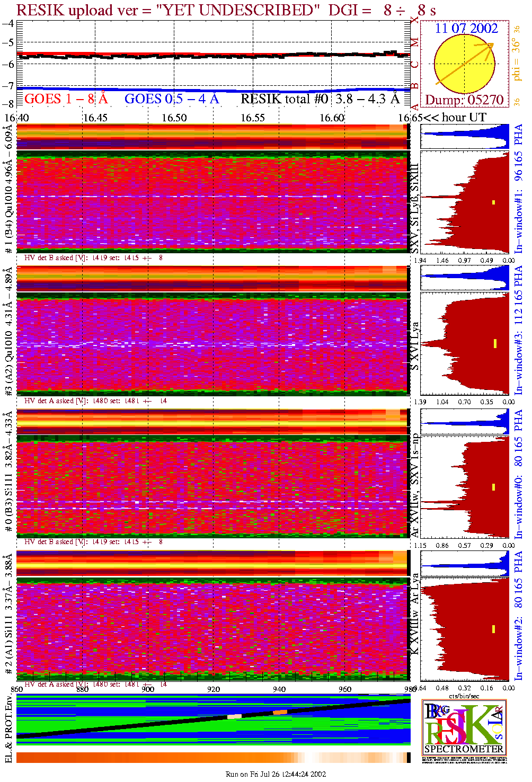Click the orange gradient color bar

coord(212,758)
